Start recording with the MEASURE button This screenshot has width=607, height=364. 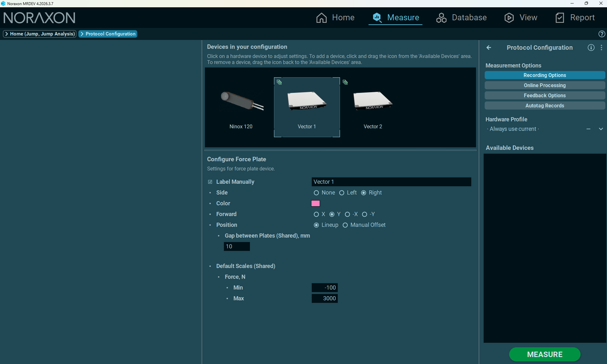coord(545,354)
